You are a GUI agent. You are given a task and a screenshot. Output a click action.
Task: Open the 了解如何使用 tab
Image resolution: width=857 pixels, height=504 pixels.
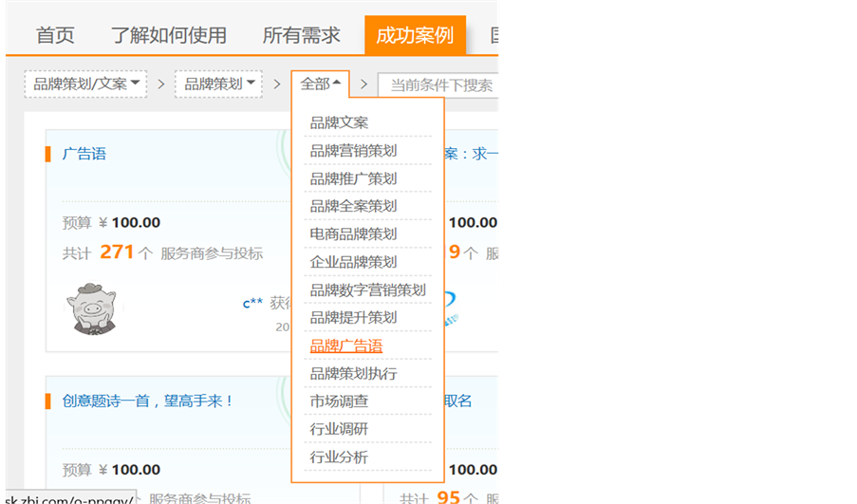point(168,36)
